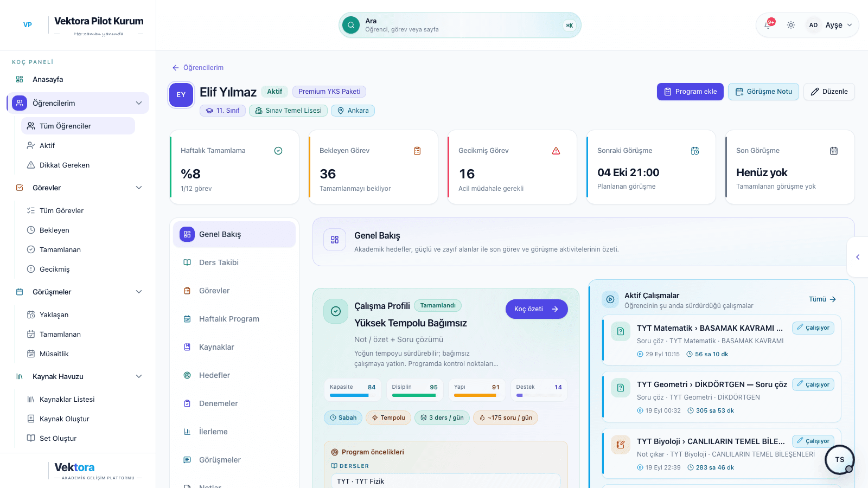This screenshot has height=488, width=868.
Task: Open Tümü link in Aktif Çalışmalar
Action: (x=822, y=299)
